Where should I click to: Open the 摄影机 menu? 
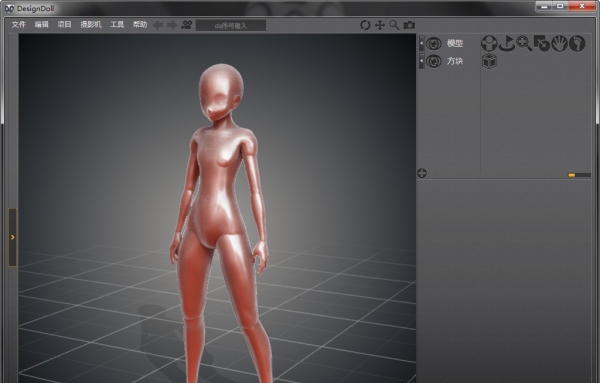[91, 25]
